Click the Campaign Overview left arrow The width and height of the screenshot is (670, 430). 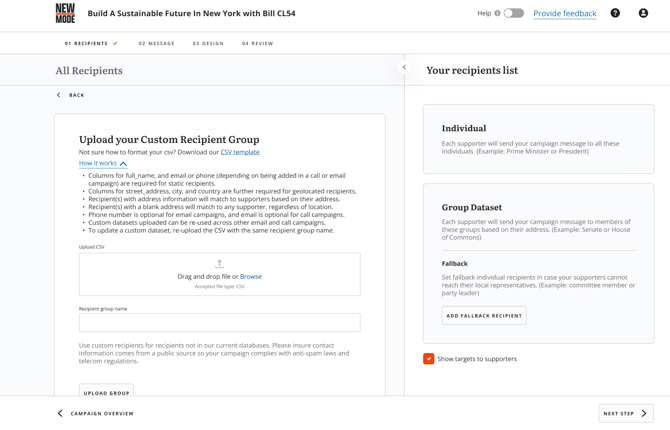click(60, 413)
